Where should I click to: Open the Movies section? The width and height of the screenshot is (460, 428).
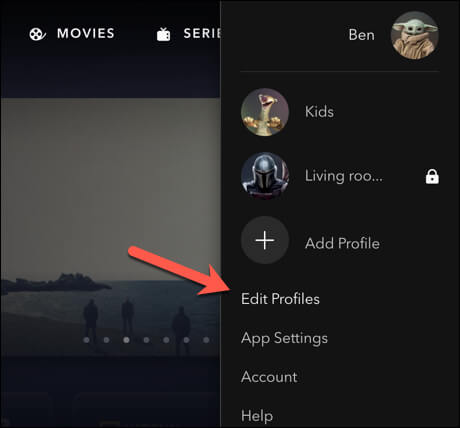(x=86, y=34)
